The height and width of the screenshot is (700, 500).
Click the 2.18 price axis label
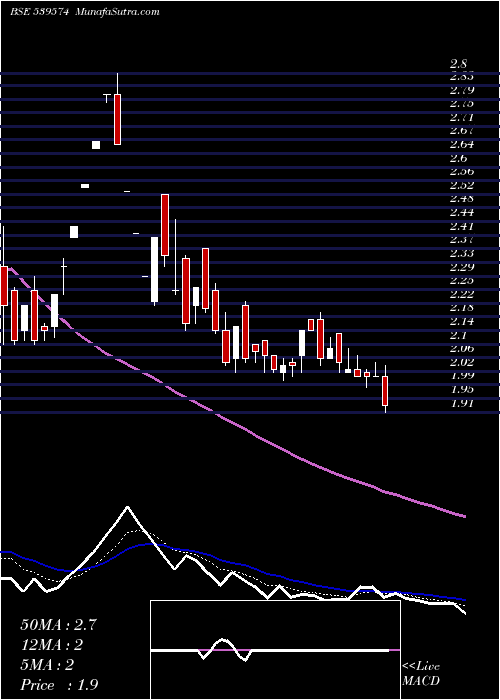coord(462,307)
